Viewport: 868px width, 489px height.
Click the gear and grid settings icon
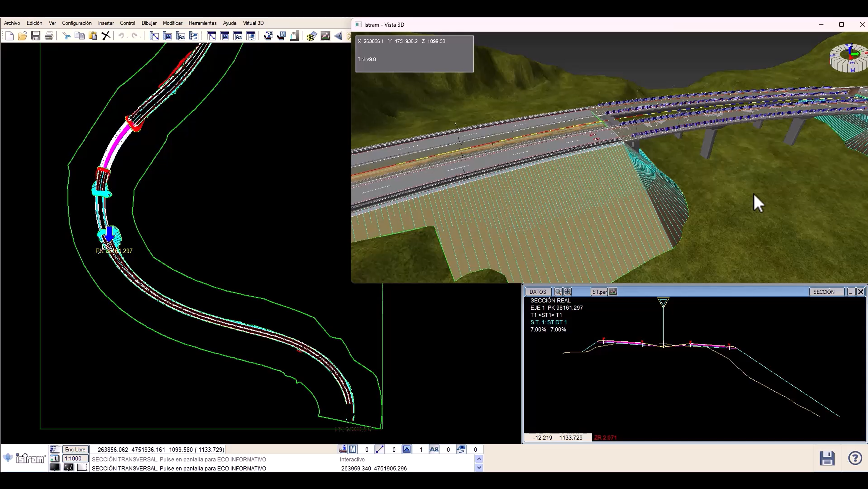pos(311,36)
